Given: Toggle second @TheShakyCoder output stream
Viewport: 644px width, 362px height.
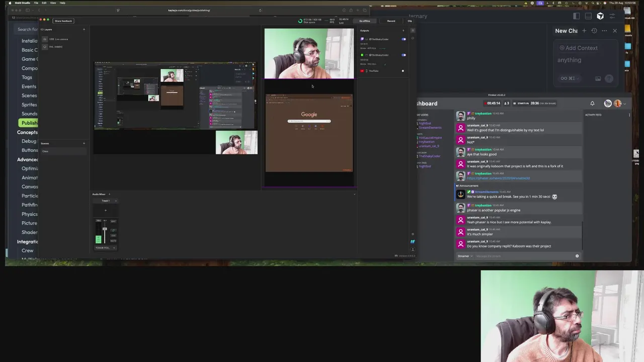Looking at the screenshot, I should [x=404, y=55].
